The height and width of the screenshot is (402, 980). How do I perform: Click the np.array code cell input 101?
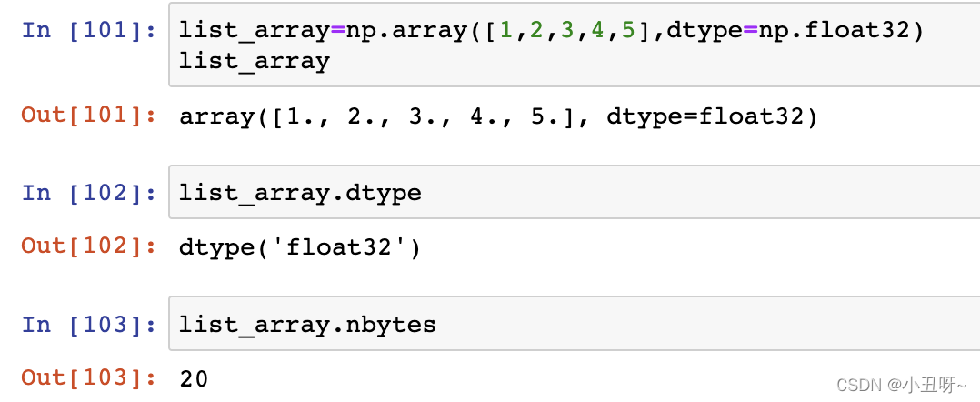point(574,45)
